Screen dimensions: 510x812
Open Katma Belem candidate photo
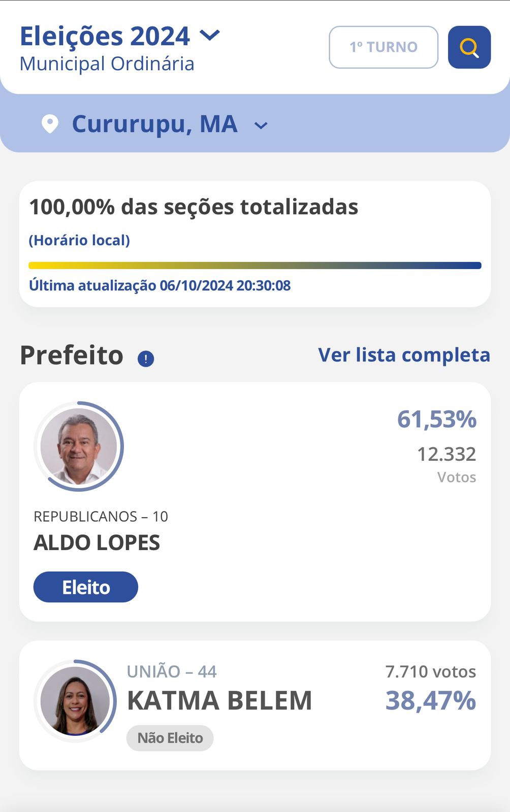[75, 701]
